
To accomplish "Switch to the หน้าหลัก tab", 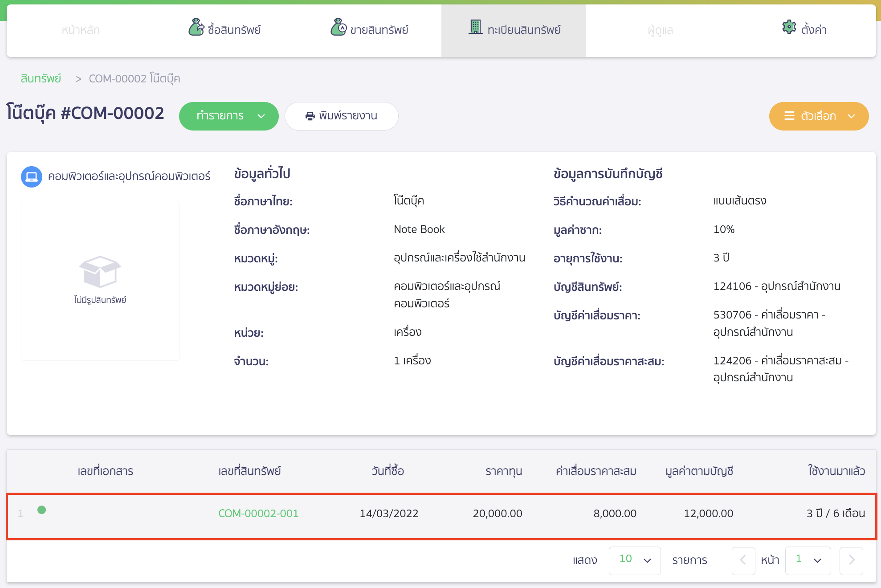I will click(x=80, y=30).
